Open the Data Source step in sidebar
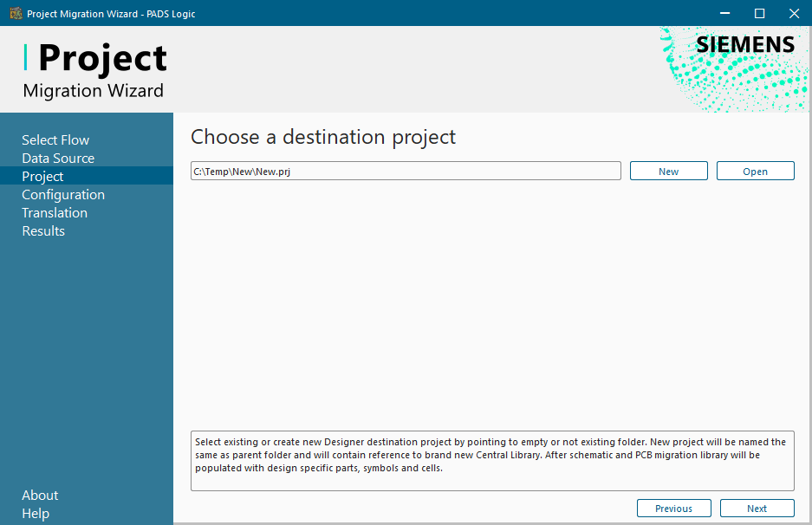 click(58, 159)
